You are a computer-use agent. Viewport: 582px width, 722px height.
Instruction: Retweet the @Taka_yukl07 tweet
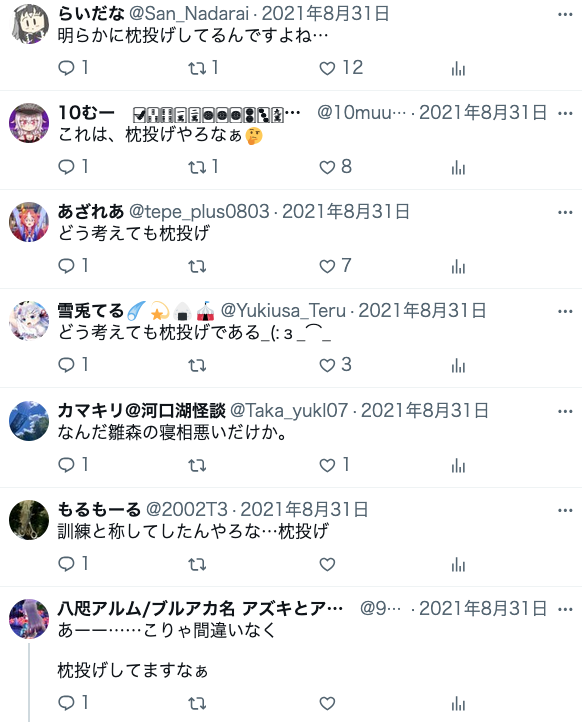click(197, 466)
